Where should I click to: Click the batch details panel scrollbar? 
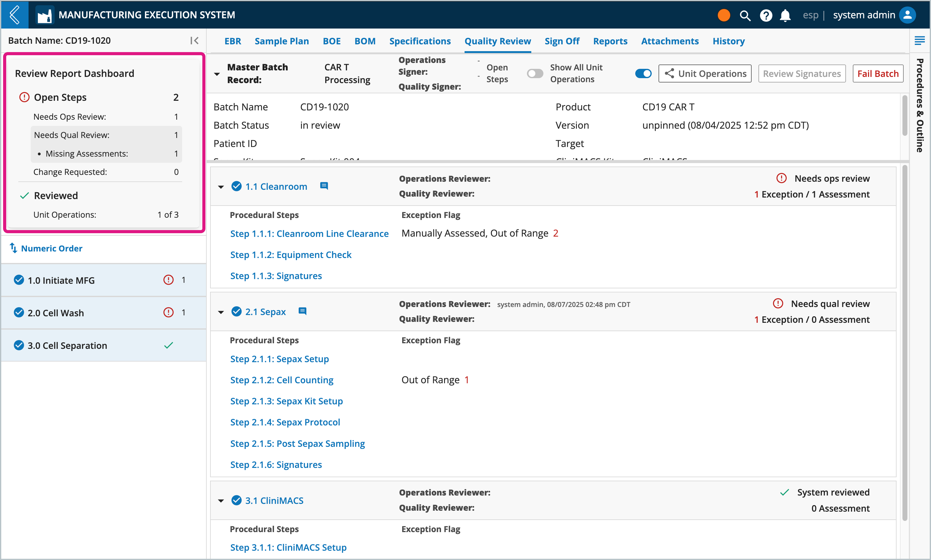905,115
